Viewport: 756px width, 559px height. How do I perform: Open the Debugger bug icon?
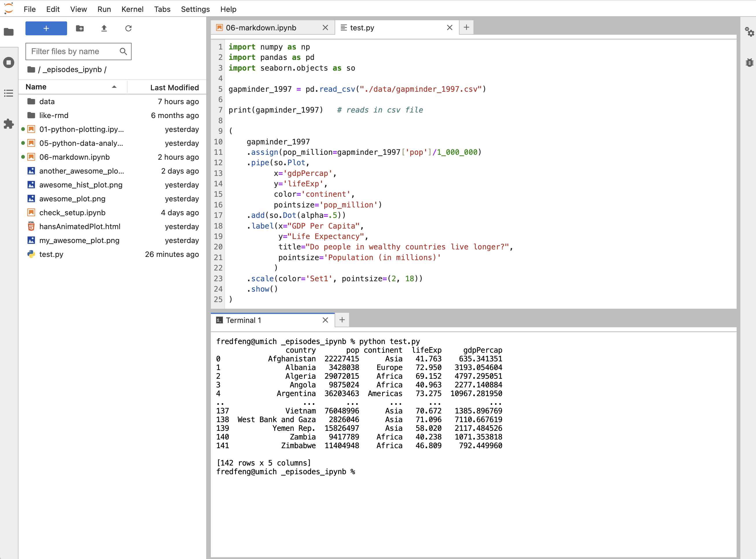(x=749, y=62)
